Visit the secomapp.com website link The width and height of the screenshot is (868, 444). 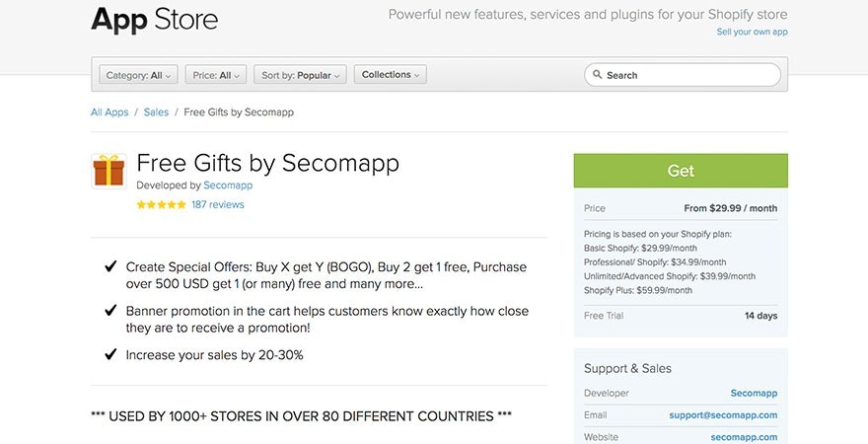click(x=744, y=437)
